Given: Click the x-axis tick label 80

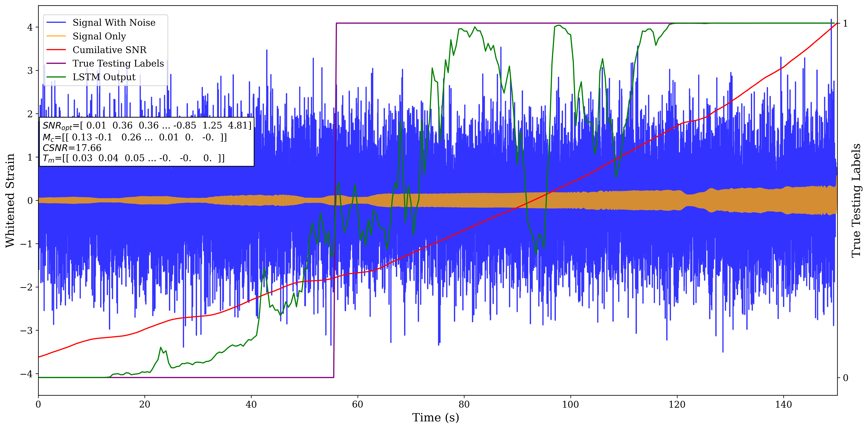Looking at the screenshot, I should 464,404.
